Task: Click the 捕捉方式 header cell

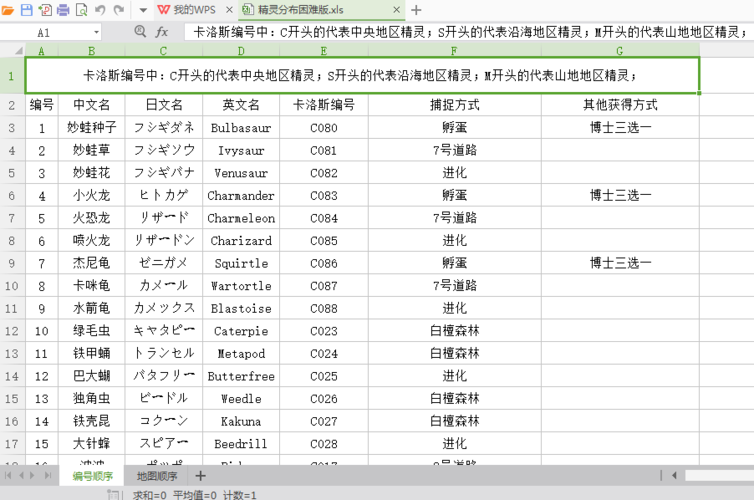Action: 454,105
